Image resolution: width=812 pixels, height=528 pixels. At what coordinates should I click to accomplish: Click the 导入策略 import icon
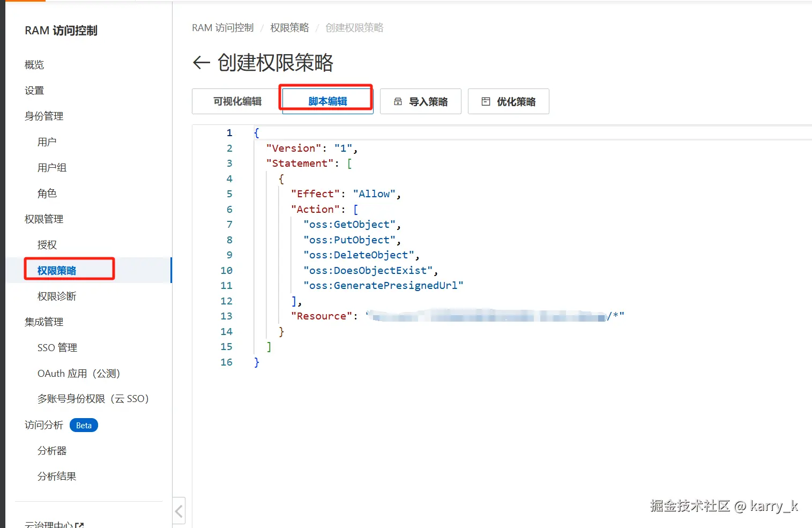click(x=398, y=101)
